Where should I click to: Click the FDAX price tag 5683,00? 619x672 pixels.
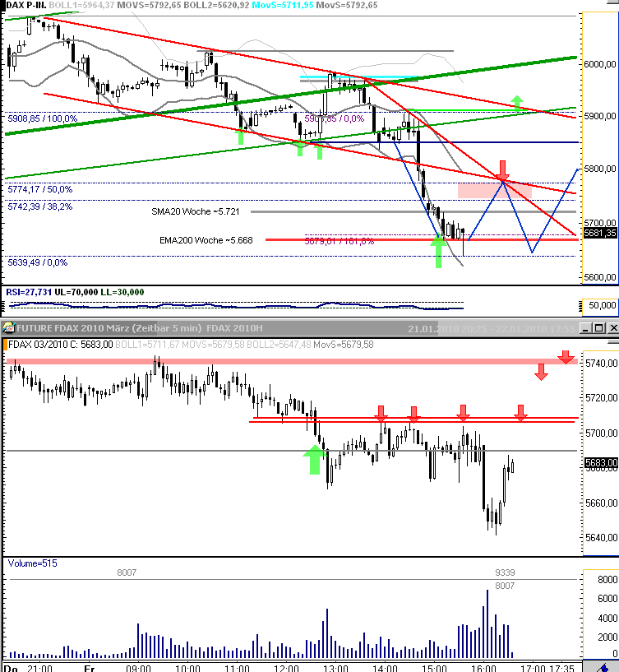click(x=602, y=463)
